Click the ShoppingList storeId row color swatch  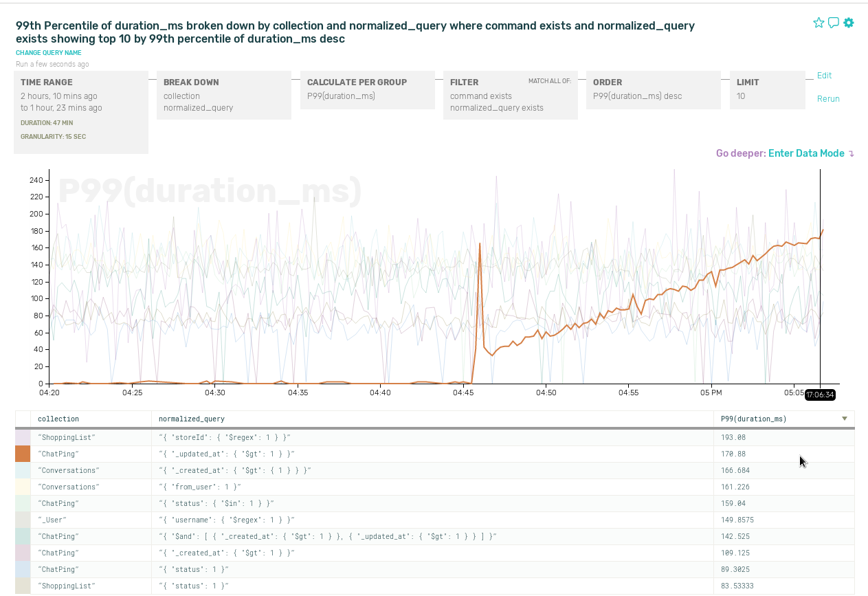click(23, 437)
